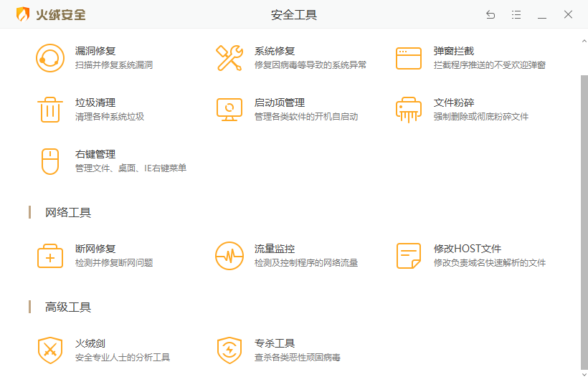The height and width of the screenshot is (387, 588).
Task: Click the 高级工具 section heading
Action: pos(68,307)
